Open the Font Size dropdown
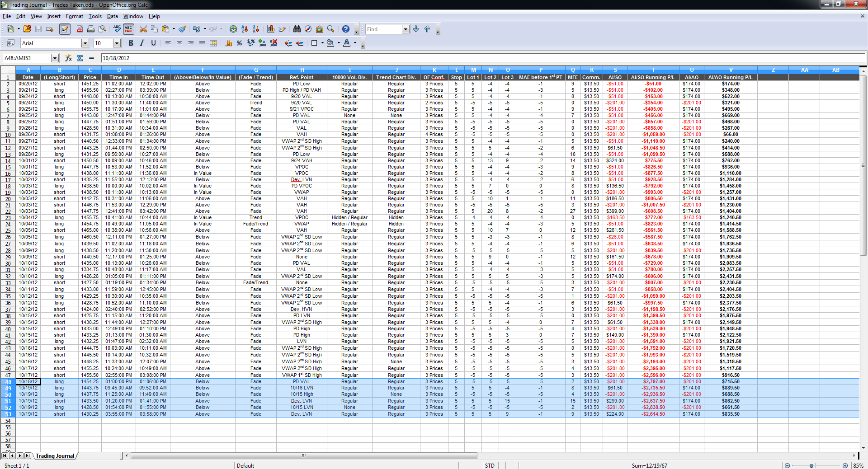Screen dimensions: 868x469 tap(117, 43)
